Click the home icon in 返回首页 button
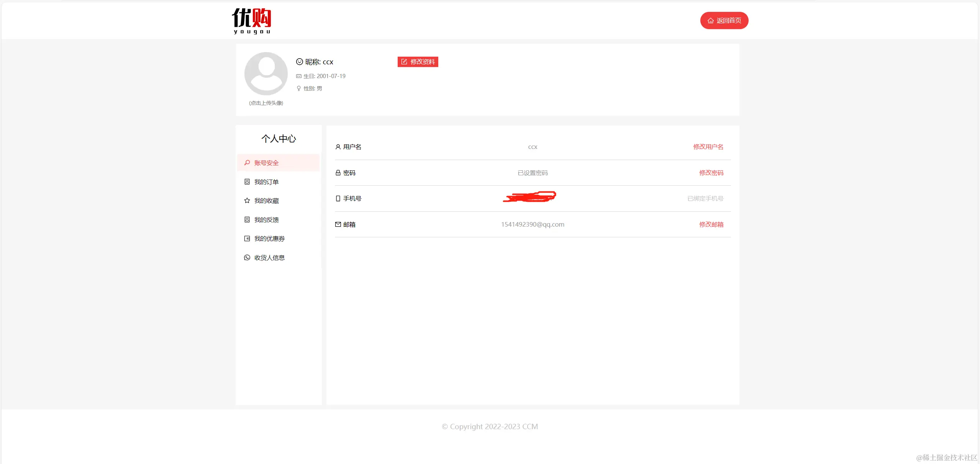Image resolution: width=980 pixels, height=464 pixels. 710,21
